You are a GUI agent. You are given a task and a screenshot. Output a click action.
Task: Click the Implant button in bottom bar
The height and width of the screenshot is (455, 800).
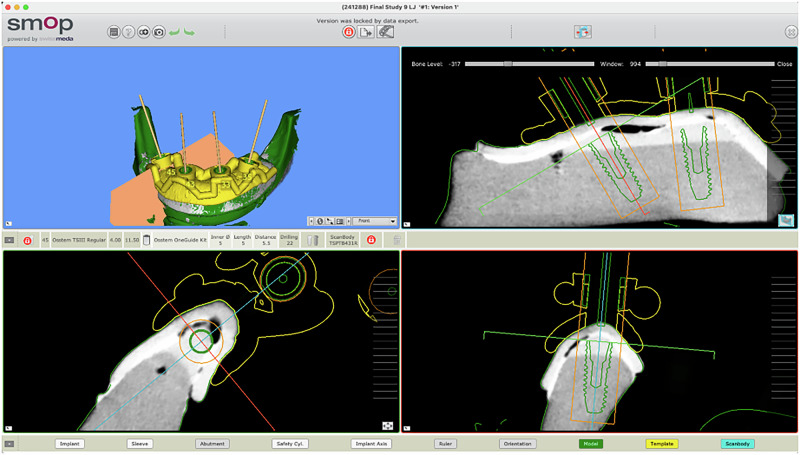pos(69,444)
